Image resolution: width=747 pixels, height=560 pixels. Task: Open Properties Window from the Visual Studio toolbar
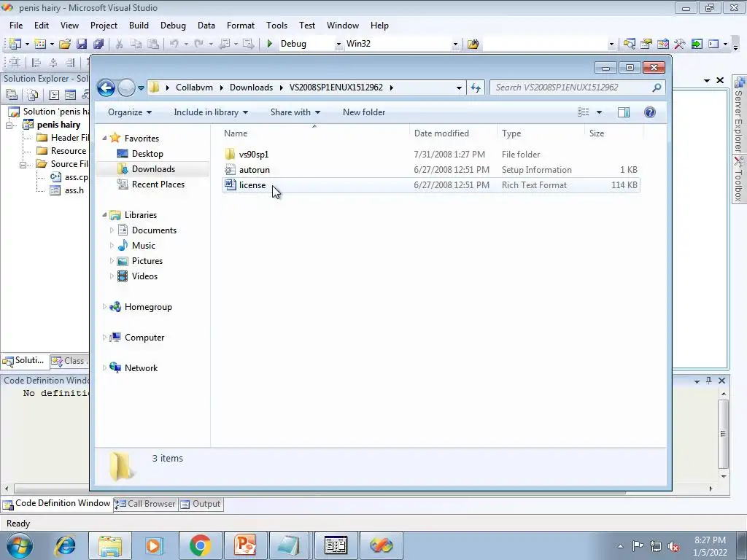click(x=646, y=44)
